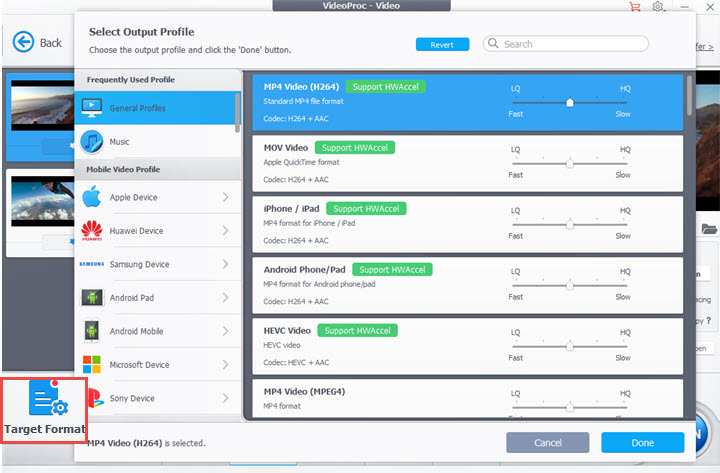This screenshot has width=720, height=473.
Task: Click the Revert button
Action: click(442, 44)
